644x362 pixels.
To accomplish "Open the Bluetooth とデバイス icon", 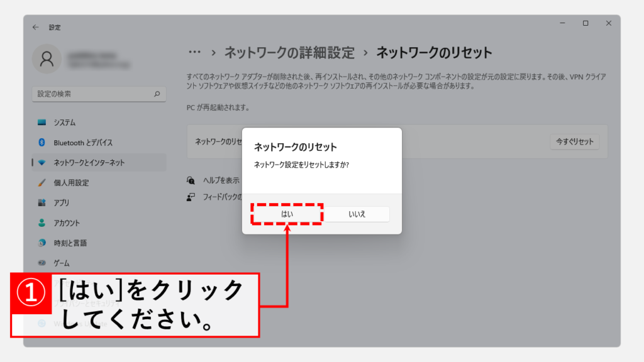I will 42,143.
